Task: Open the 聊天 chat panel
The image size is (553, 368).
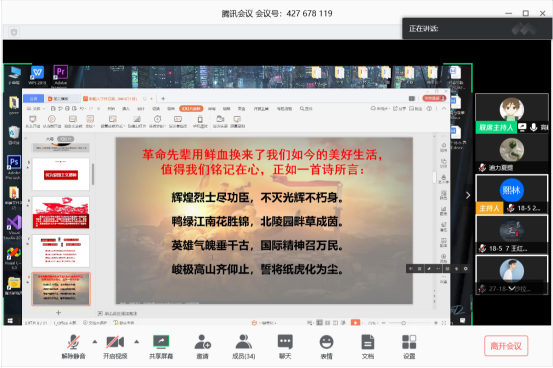Action: click(x=285, y=346)
